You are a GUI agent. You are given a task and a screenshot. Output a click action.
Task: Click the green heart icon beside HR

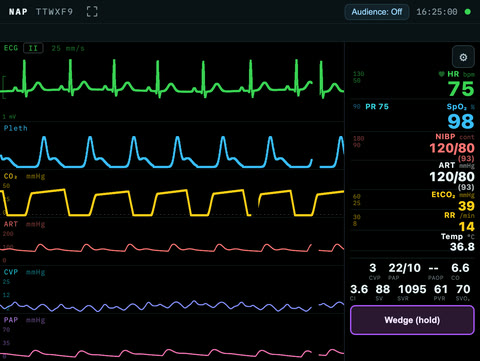[441, 74]
